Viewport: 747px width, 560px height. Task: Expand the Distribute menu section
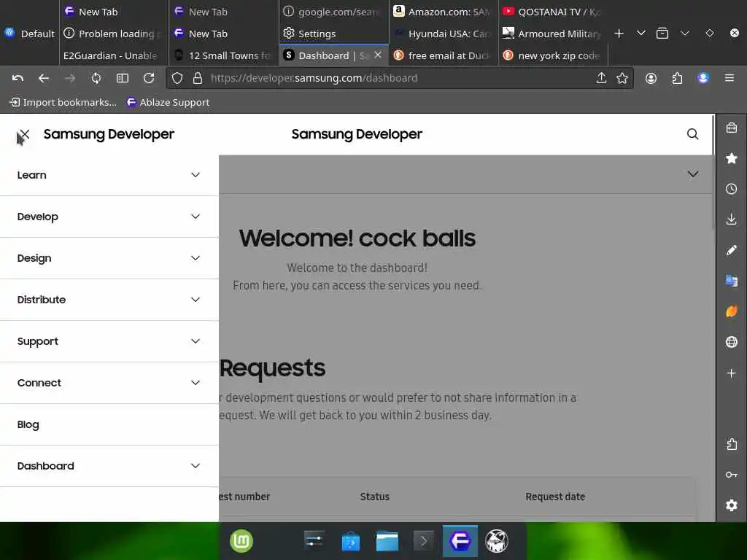109,300
